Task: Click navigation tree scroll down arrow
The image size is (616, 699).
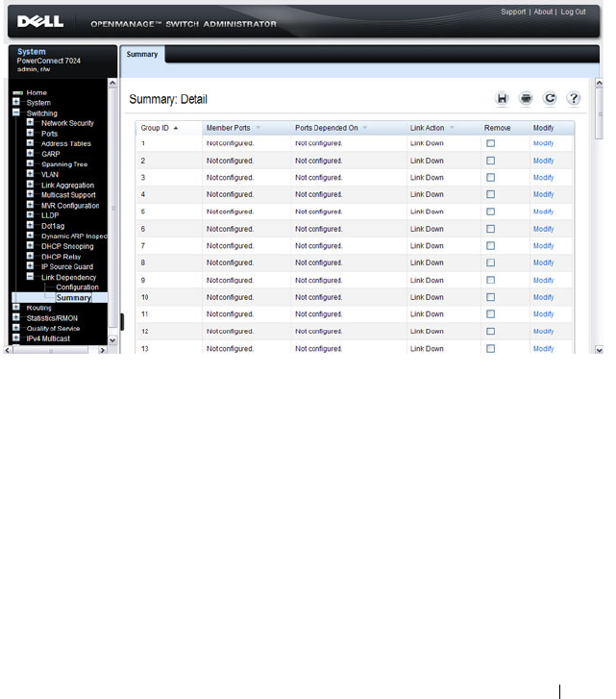Action: tap(112, 340)
